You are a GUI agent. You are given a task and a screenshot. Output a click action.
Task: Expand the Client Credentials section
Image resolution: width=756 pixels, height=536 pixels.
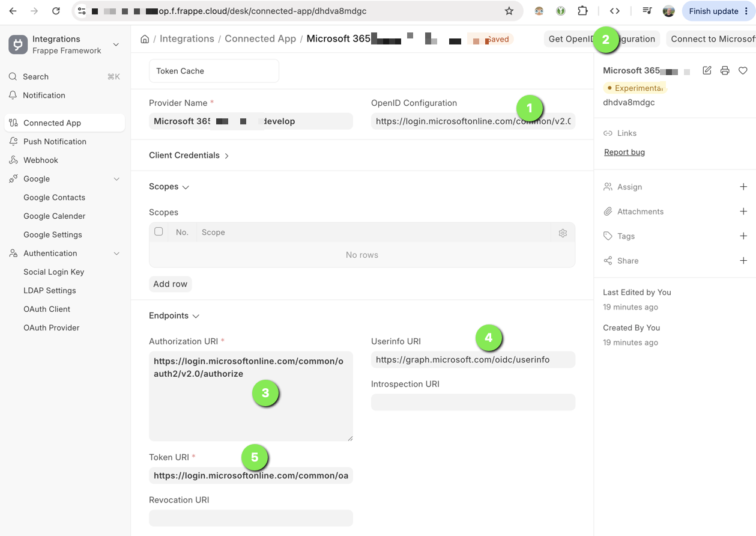pyautogui.click(x=189, y=155)
